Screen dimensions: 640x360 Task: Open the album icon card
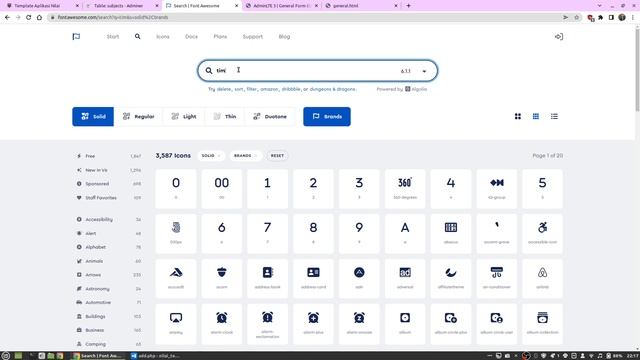[x=404, y=324]
